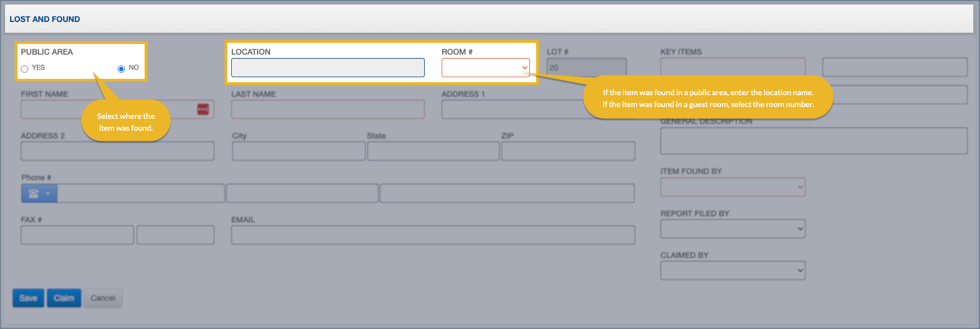Select the first Key Items field
This screenshot has height=329, width=980.
coord(732,65)
